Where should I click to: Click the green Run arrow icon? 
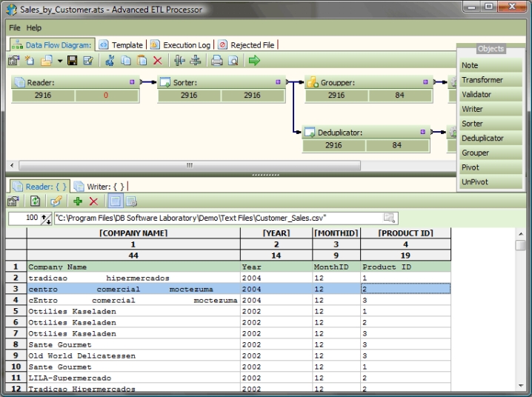[254, 61]
